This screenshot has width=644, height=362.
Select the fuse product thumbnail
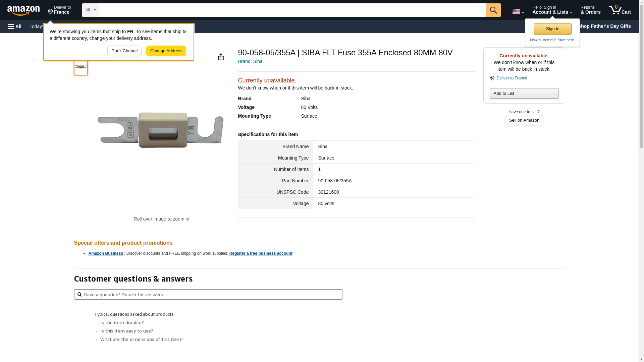click(81, 67)
